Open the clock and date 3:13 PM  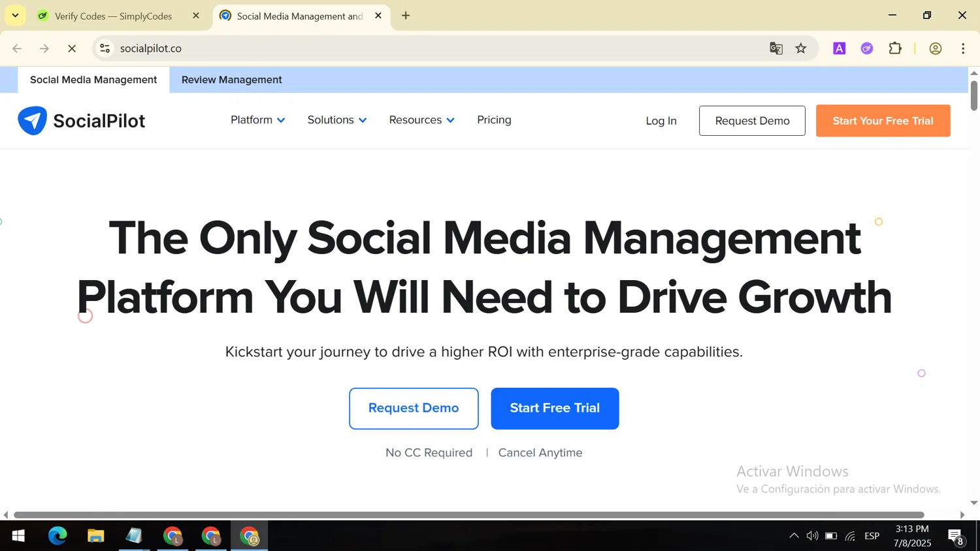pos(912,536)
